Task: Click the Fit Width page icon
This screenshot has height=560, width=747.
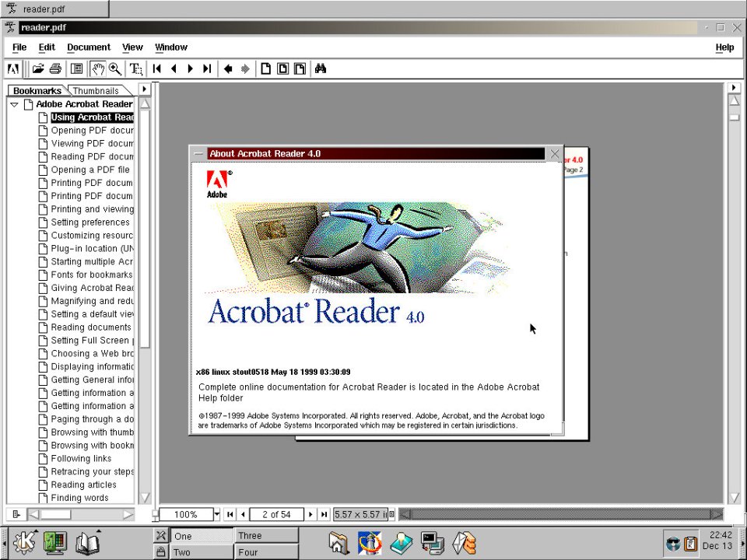Action: pos(300,68)
